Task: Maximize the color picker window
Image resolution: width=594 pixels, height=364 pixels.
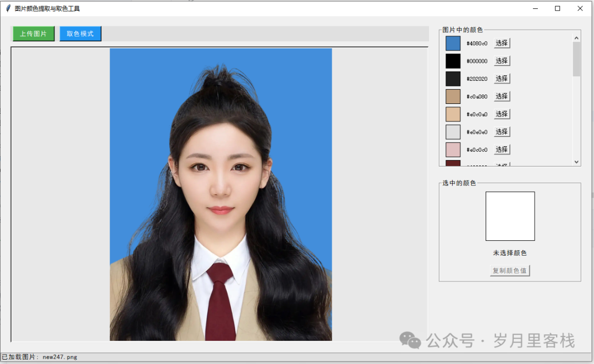Action: 558,8
